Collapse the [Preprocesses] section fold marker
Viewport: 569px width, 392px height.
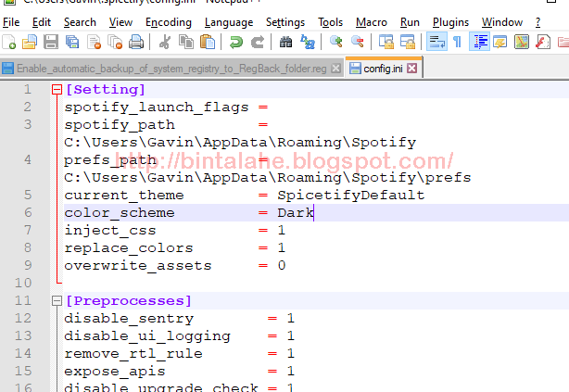(57, 300)
